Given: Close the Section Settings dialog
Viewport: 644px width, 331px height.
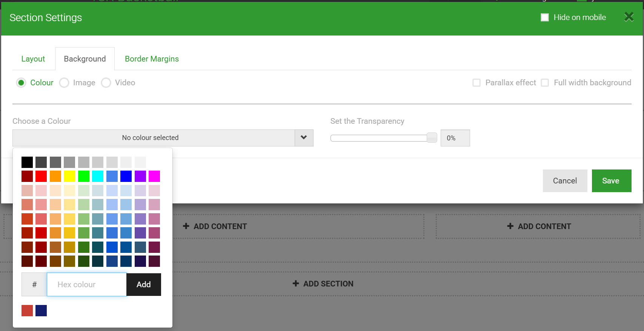Looking at the screenshot, I should pos(629,17).
